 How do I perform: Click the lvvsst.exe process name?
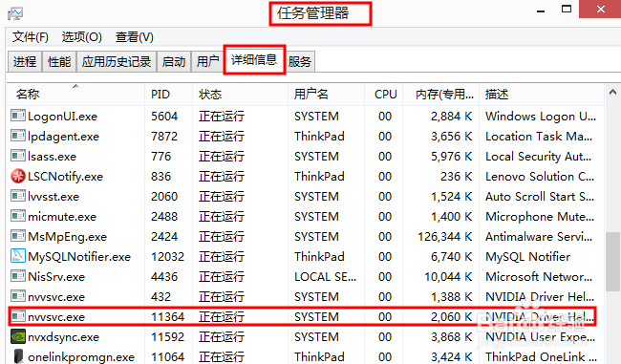pyautogui.click(x=54, y=197)
